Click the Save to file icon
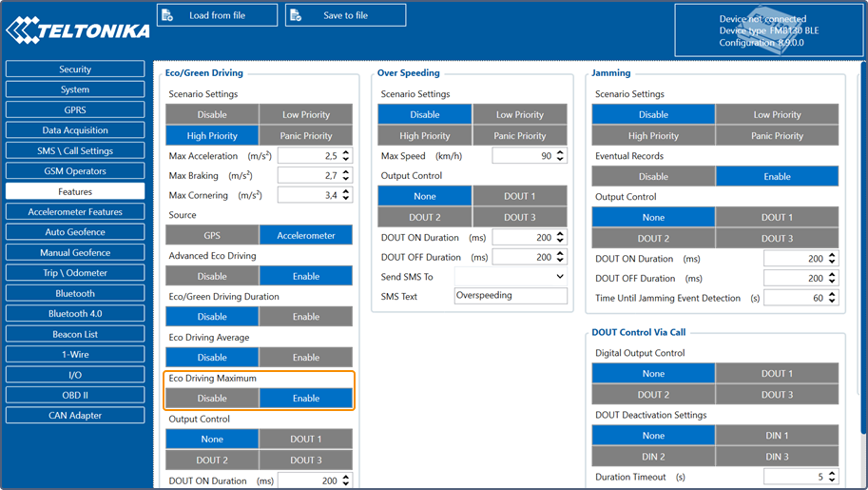The width and height of the screenshot is (868, 490). (x=296, y=15)
